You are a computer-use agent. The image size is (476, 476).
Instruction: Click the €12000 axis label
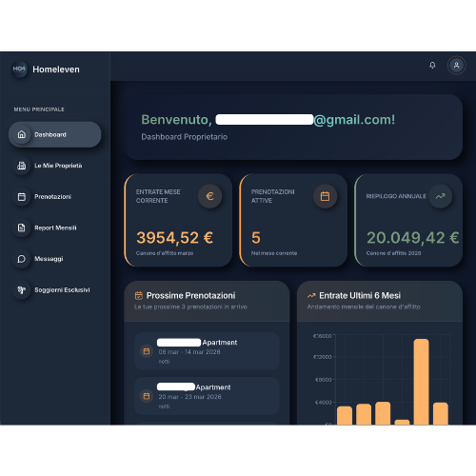[323, 357]
